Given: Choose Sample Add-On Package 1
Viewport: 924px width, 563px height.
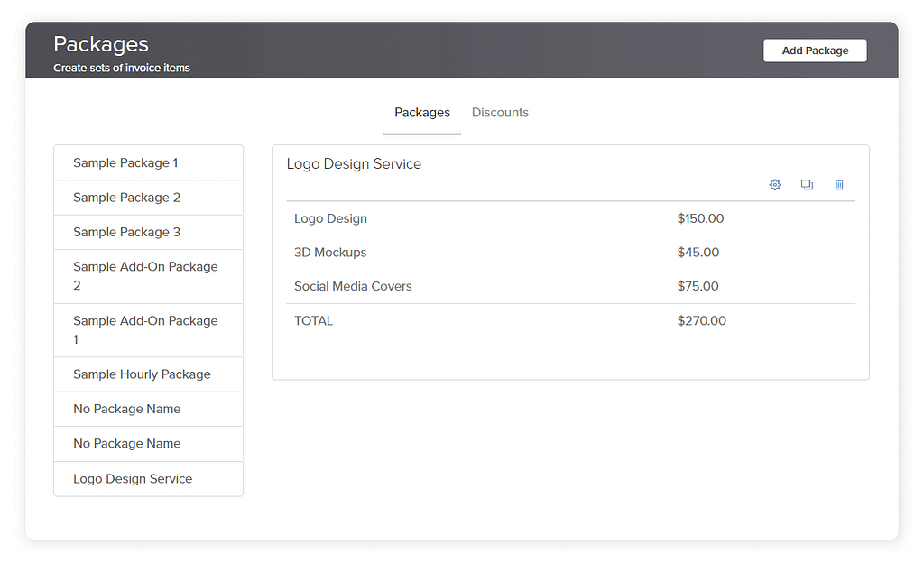Looking at the screenshot, I should [149, 330].
